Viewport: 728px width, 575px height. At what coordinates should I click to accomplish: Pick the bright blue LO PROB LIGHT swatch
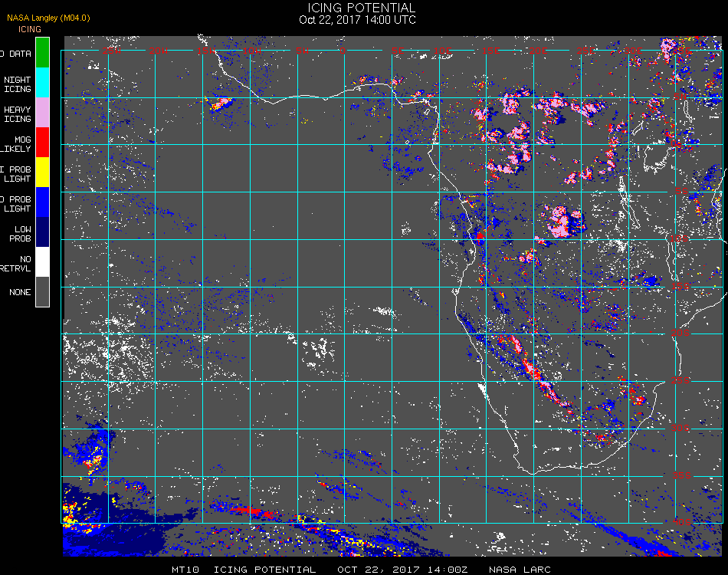coord(42,202)
